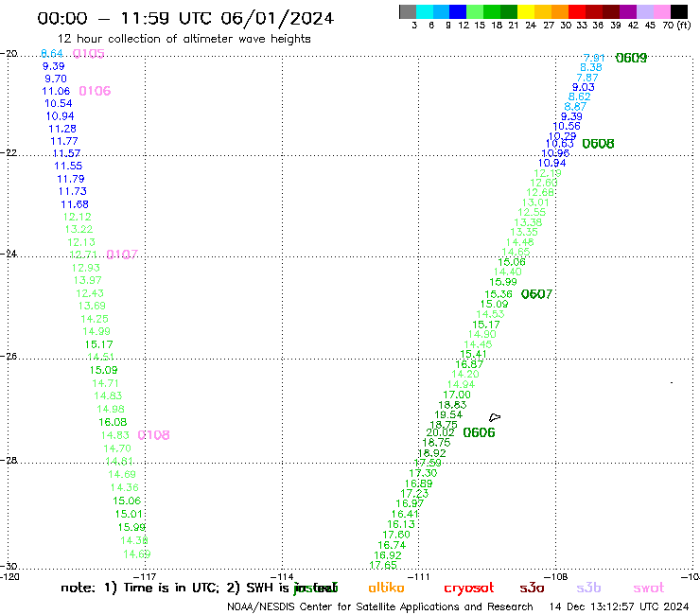700x615 pixels.
Task: Click the 17.00 wave height value
Action: (x=457, y=395)
